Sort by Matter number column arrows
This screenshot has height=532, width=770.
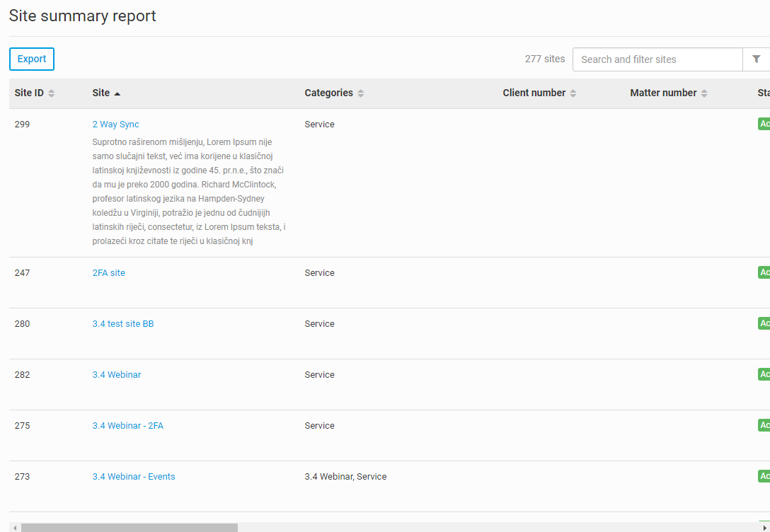click(704, 93)
